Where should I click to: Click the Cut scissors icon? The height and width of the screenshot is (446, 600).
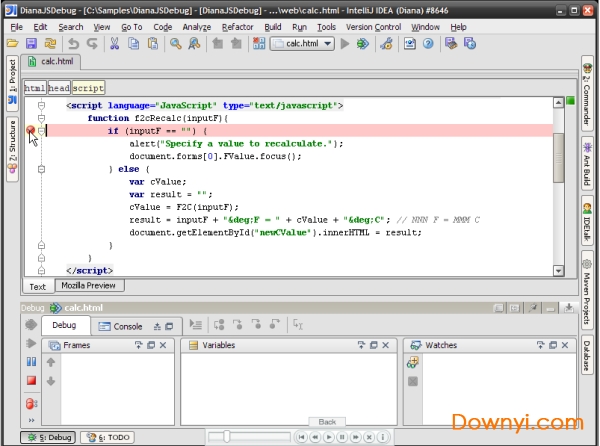click(x=114, y=44)
